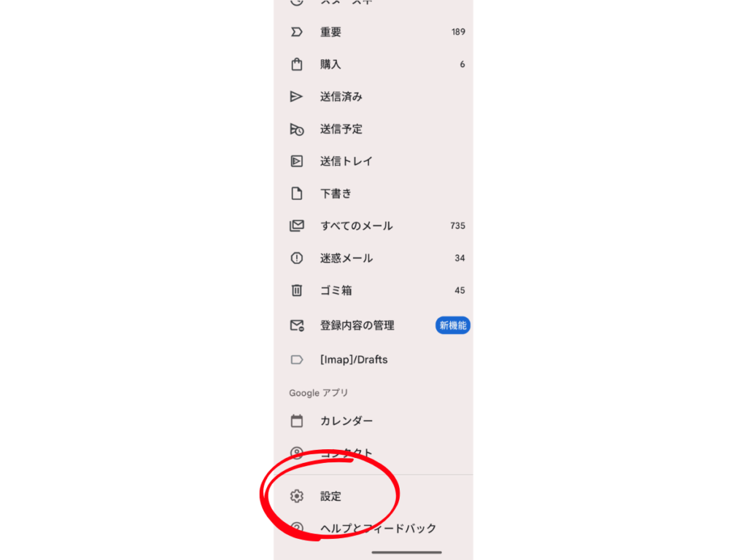Open 設定 settings
Image resolution: width=747 pixels, height=560 pixels.
373,496
